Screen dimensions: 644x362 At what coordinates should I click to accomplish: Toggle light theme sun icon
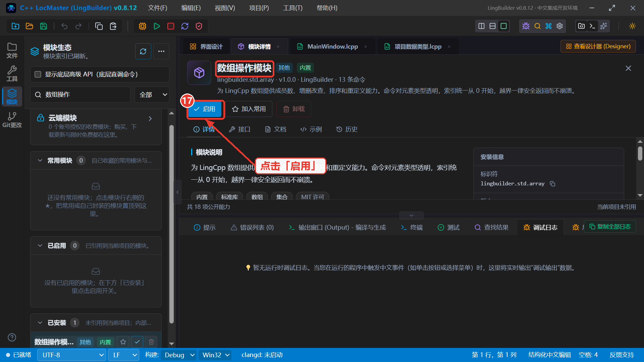click(632, 26)
